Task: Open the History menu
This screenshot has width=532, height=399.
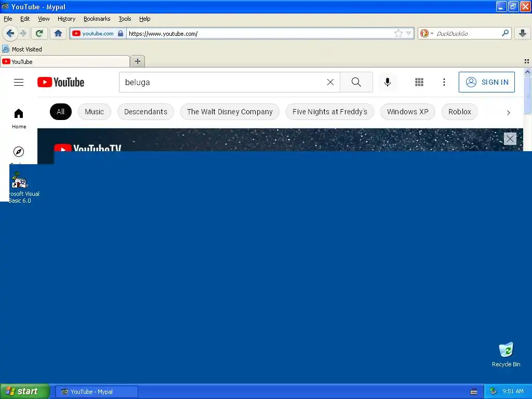Action: [x=66, y=19]
